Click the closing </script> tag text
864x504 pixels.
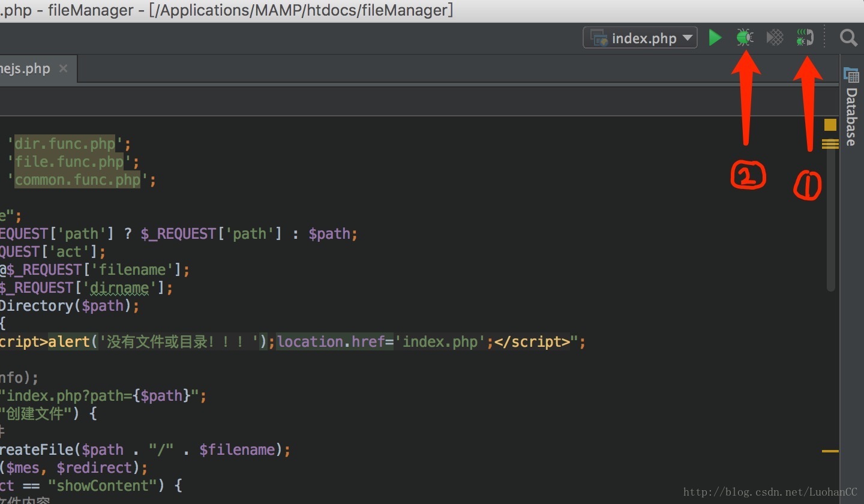(x=532, y=342)
